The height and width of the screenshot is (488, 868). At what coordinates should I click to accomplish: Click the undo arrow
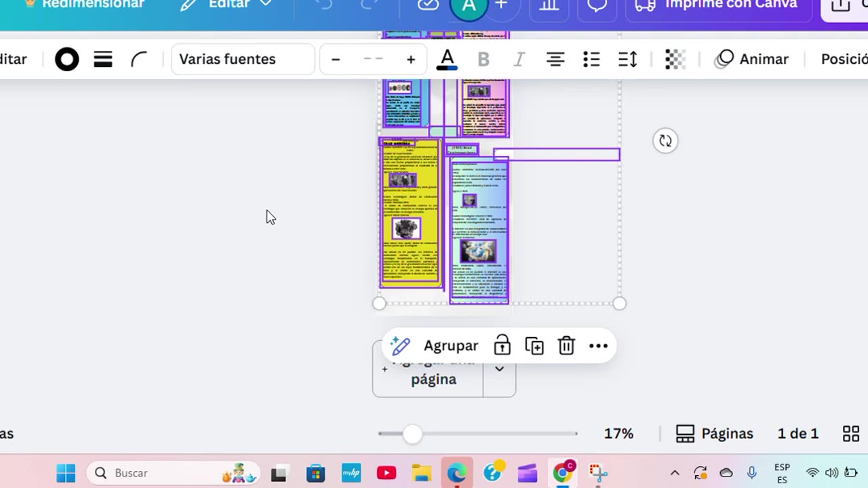click(x=324, y=4)
